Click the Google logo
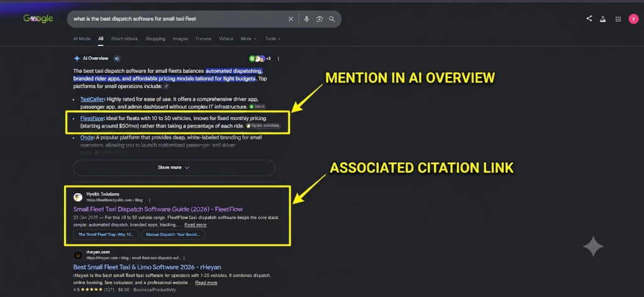This screenshot has height=297, width=644. pyautogui.click(x=38, y=18)
